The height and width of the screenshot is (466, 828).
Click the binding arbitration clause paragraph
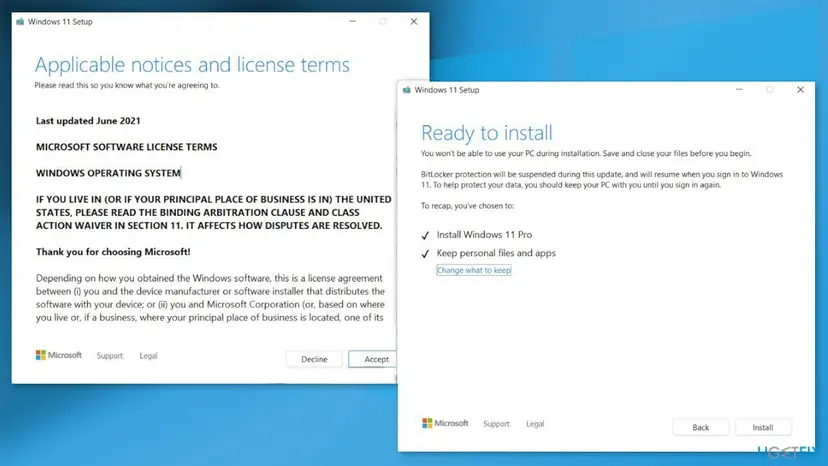point(213,212)
